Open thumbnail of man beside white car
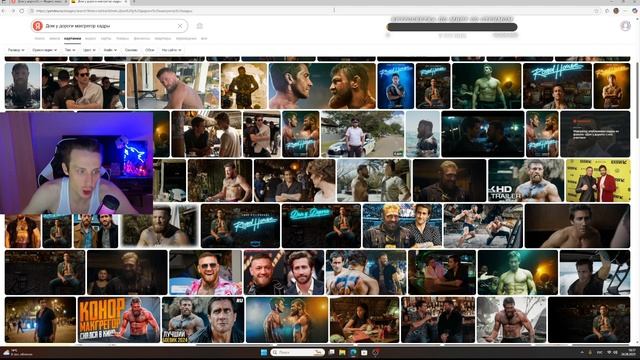Viewport: 640px width, 360px height. pyautogui.click(x=362, y=134)
